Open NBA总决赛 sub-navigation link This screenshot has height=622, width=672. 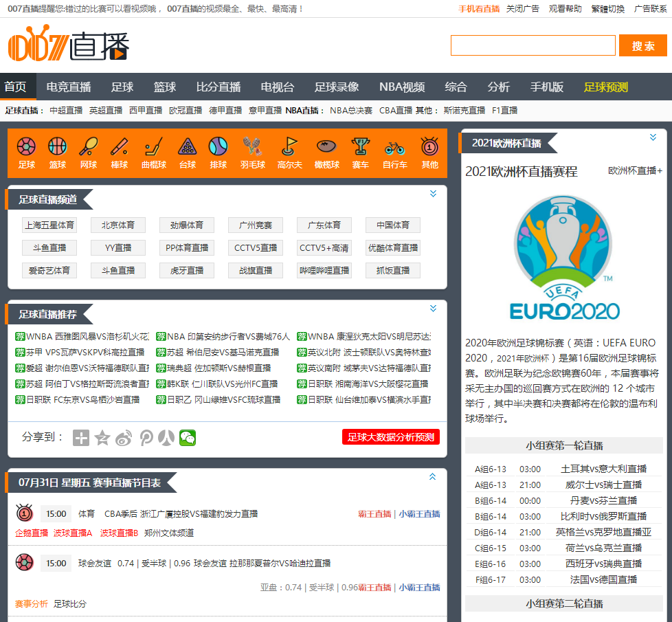tap(351, 111)
